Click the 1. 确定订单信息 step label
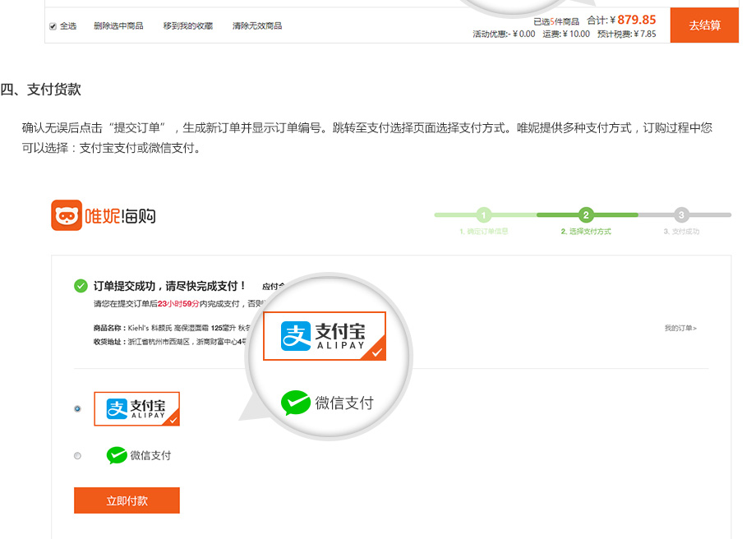Screen dimensions: 756x539 click(483, 232)
